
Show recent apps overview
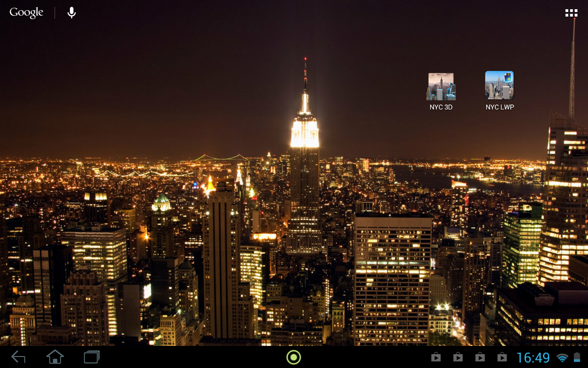(x=92, y=357)
